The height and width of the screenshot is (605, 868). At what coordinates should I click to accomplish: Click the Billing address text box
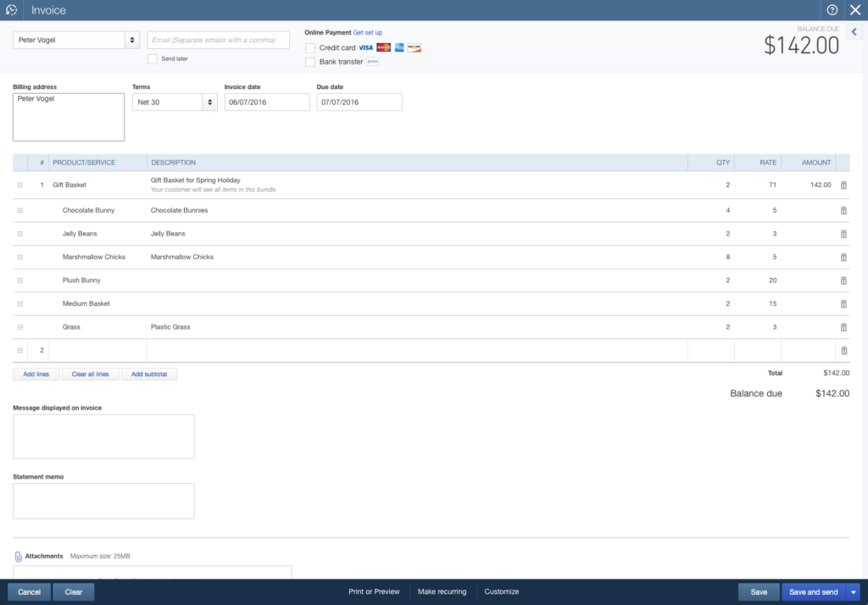coord(69,117)
